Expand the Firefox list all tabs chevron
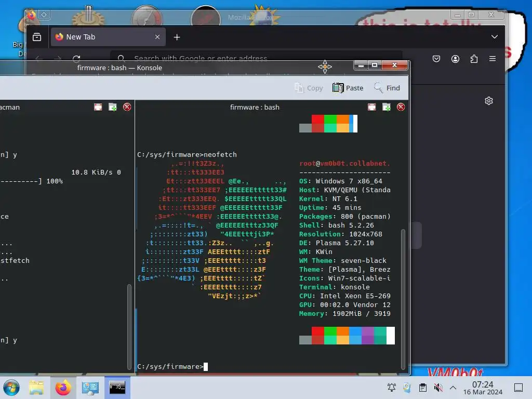The image size is (532, 399). pos(495,37)
